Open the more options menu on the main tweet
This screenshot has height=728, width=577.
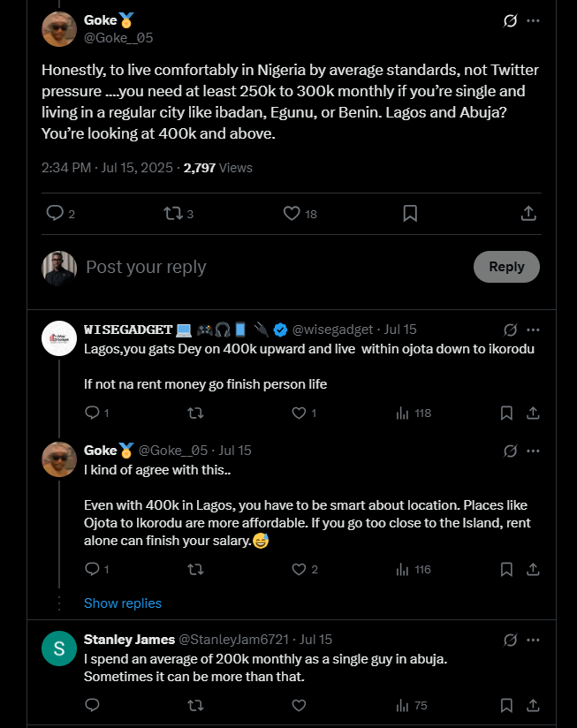pos(531,20)
